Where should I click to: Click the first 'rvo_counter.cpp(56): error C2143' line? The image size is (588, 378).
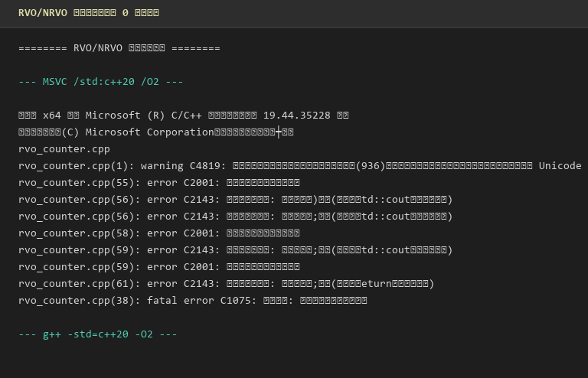(x=236, y=200)
